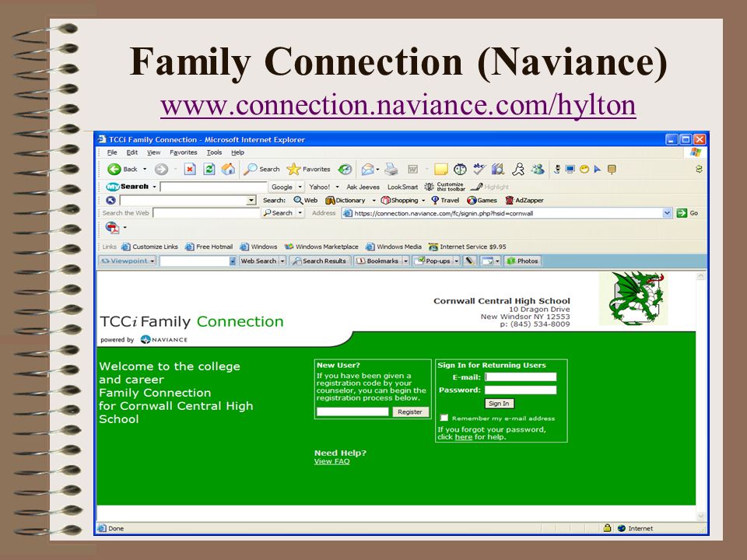
Task: Click the Mail envelope icon
Action: coord(368,169)
